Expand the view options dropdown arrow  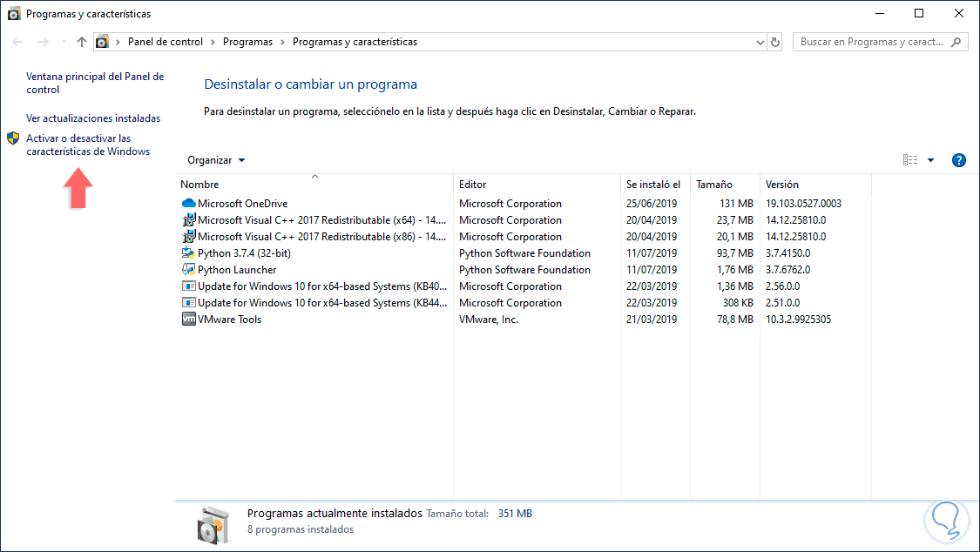pos(930,160)
